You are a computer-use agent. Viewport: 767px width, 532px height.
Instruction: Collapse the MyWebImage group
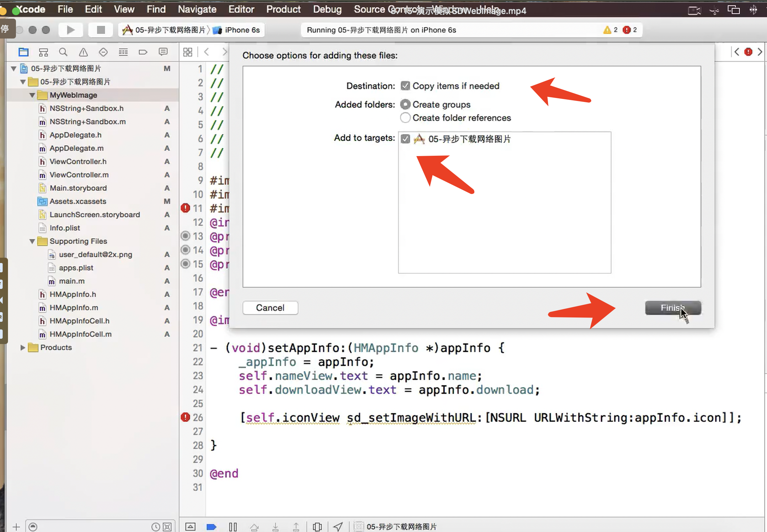[x=32, y=95]
